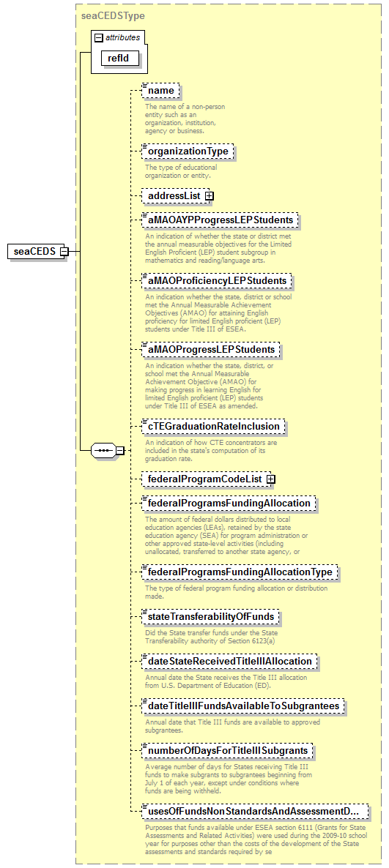Select the dateTitleIIIFundsAvailableToSubgrantees element
Screen dimensions: 389x868
243,706
